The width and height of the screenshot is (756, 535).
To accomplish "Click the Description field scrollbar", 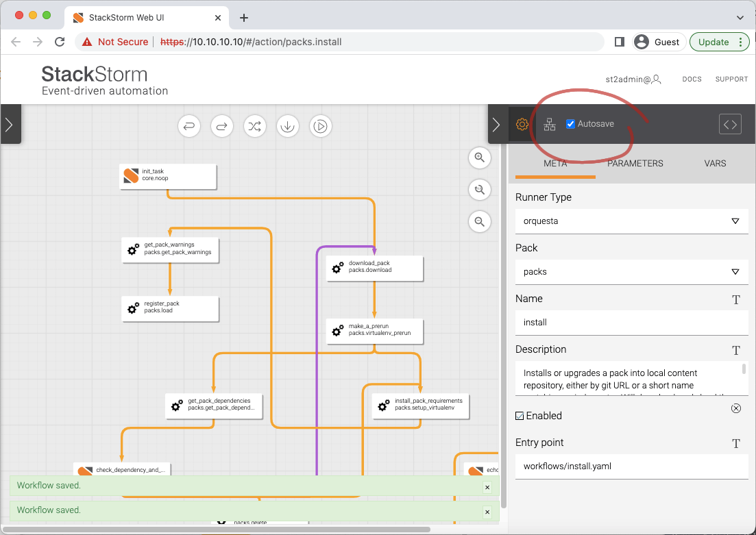I will pyautogui.click(x=744, y=369).
